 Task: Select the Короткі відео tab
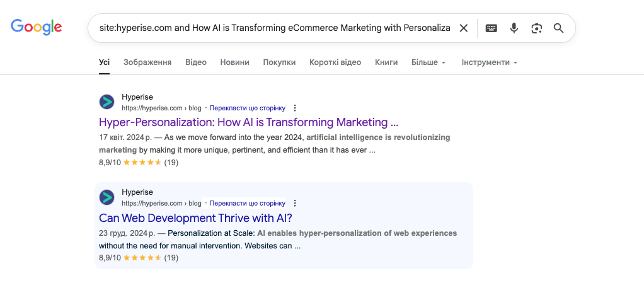point(335,62)
